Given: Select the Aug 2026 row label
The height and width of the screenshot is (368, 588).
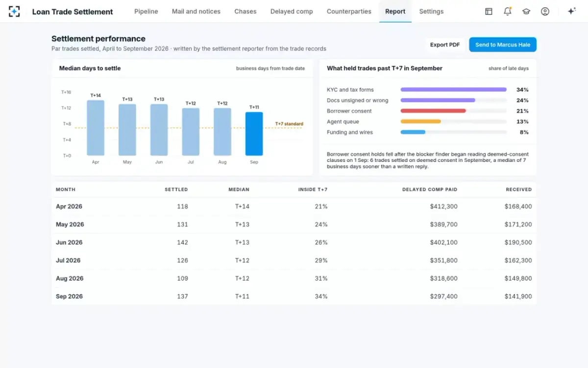Looking at the screenshot, I should coord(70,278).
